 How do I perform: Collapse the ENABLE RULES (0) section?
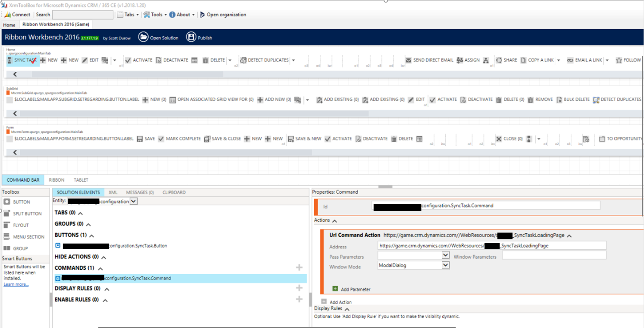[105, 300]
